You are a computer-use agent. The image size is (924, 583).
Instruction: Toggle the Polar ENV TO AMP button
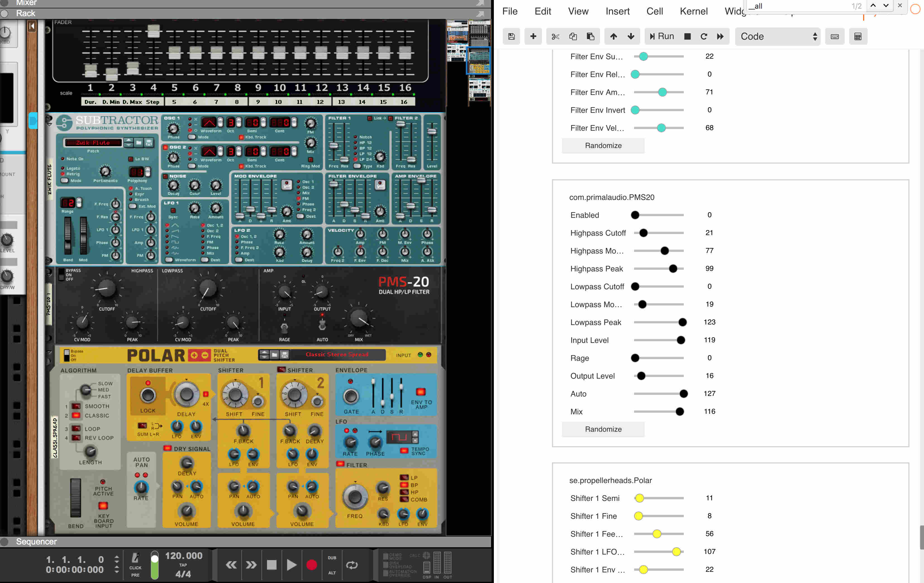pyautogui.click(x=421, y=392)
